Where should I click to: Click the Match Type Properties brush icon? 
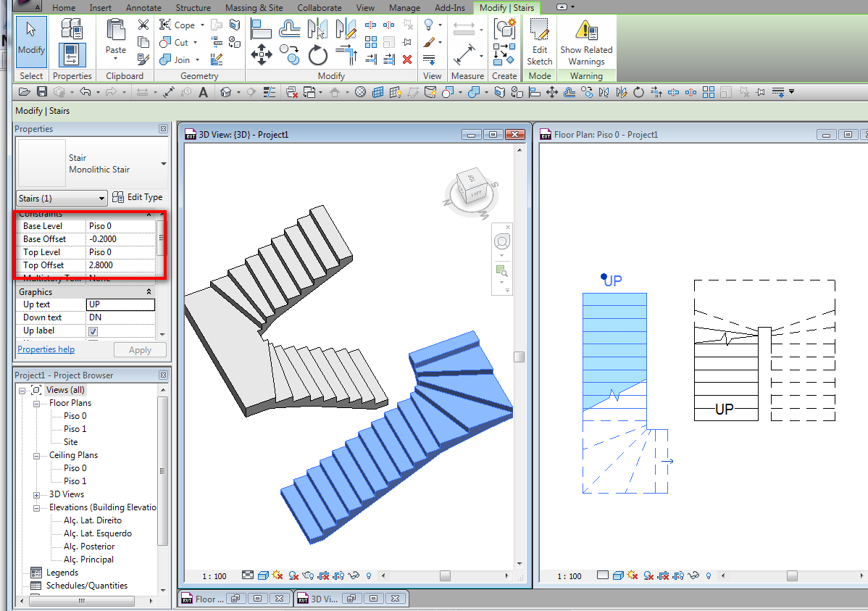(x=143, y=59)
